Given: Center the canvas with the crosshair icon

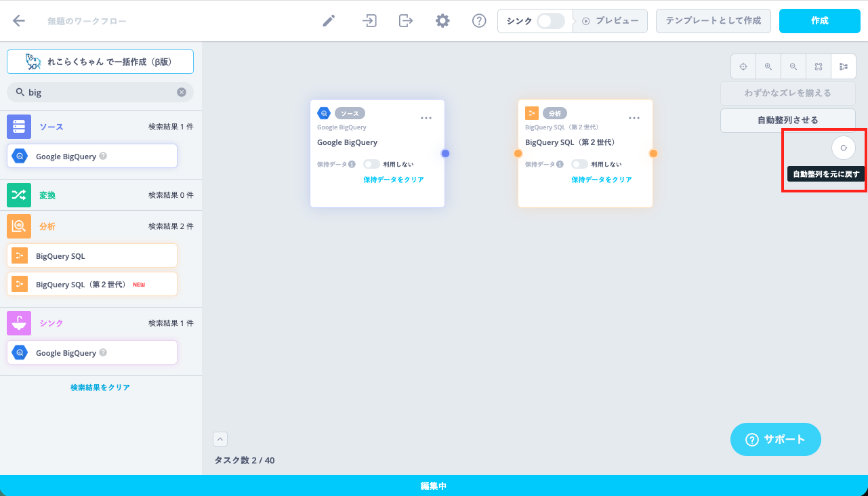Looking at the screenshot, I should pos(743,66).
